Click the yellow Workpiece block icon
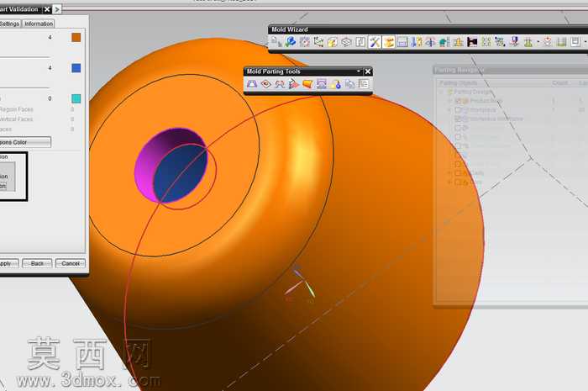 333,42
